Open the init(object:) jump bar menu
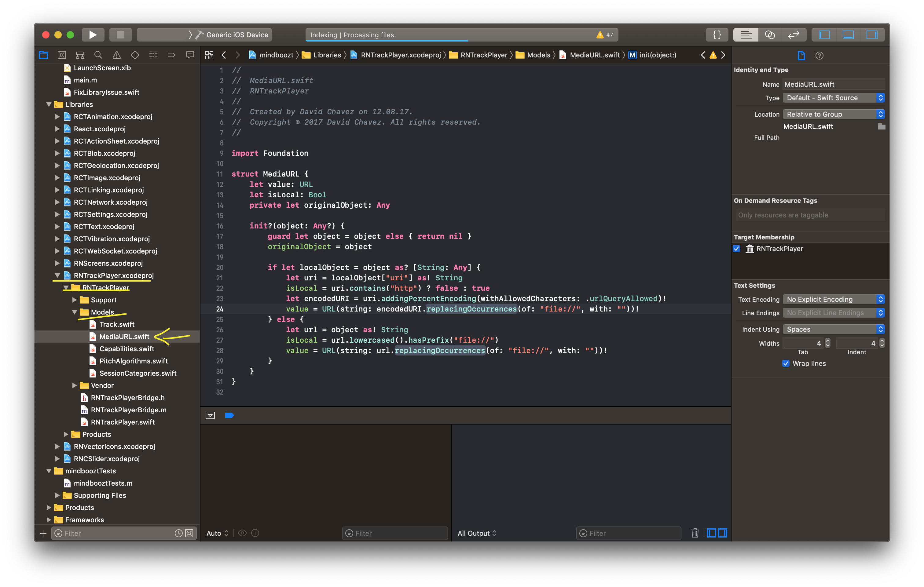924x587 pixels. click(657, 55)
